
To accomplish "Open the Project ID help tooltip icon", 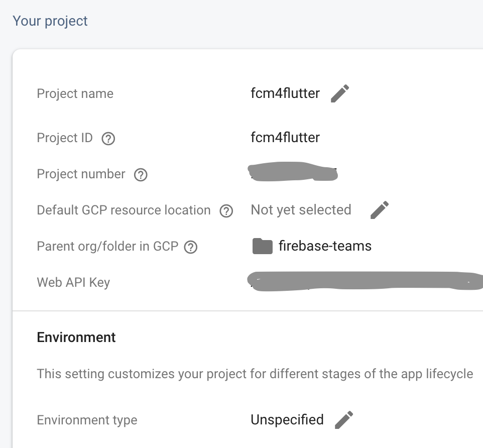I will 108,139.
